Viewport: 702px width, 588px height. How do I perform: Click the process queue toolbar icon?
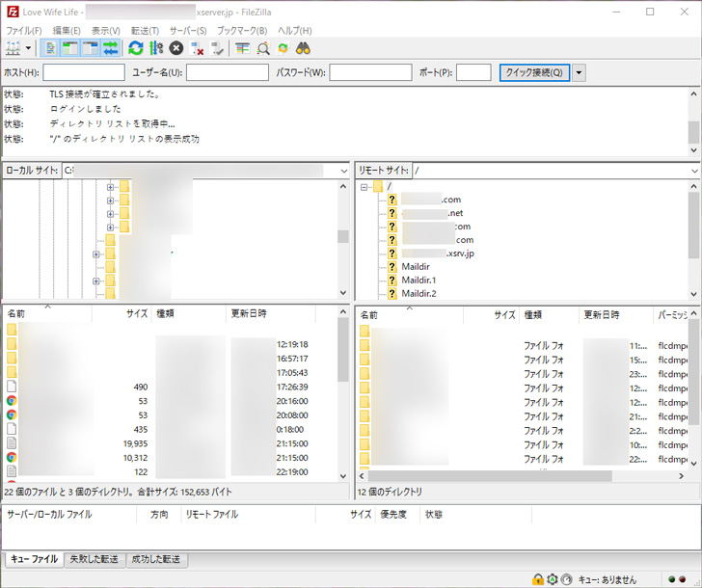[155, 47]
